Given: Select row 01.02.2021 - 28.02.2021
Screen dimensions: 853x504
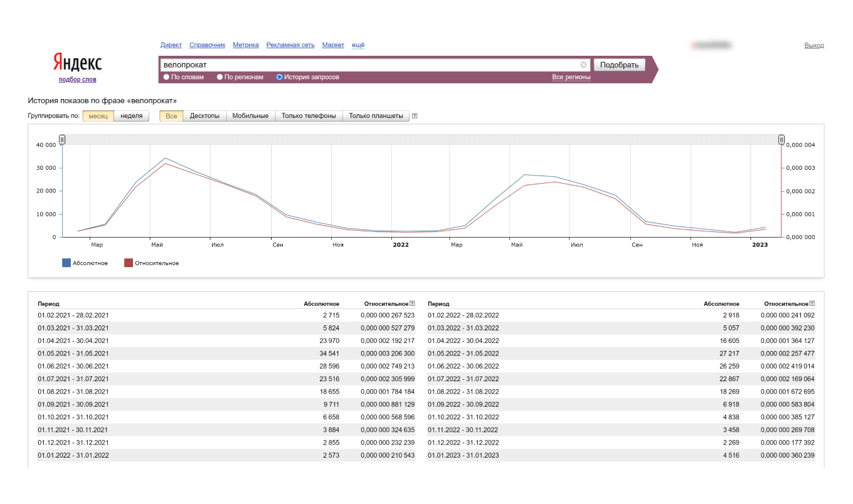Looking at the screenshot, I should 226,315.
